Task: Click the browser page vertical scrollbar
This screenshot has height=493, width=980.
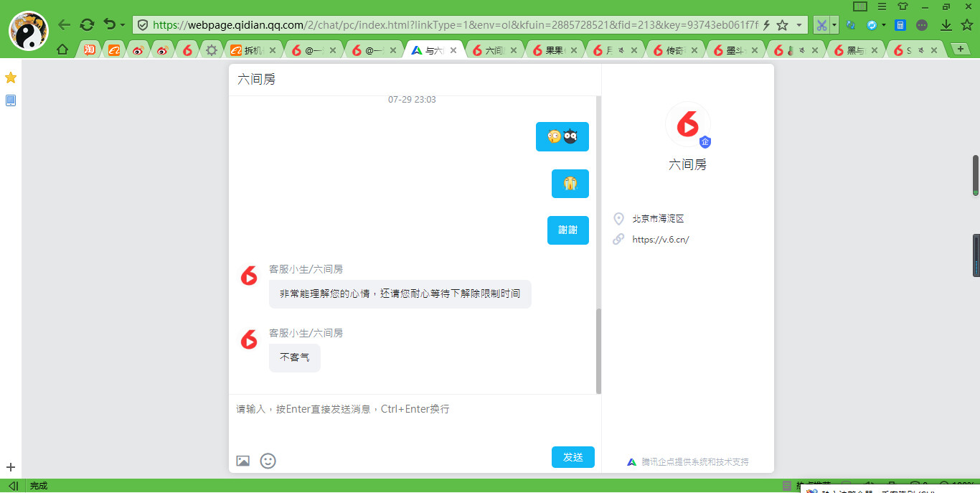Action: 976,176
